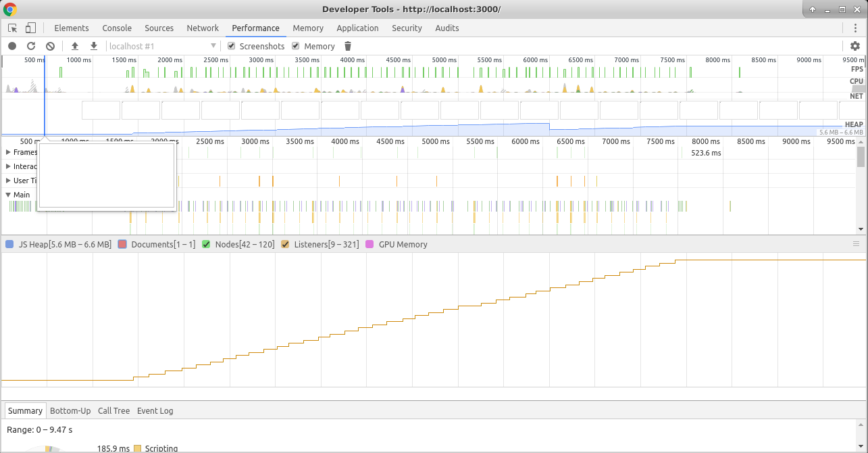Image resolution: width=868 pixels, height=453 pixels.
Task: Click the HEAP overview label
Action: 854,124
